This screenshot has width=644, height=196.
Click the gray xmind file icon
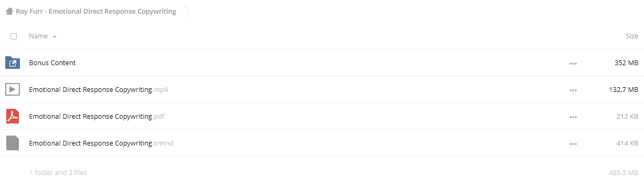(x=13, y=143)
